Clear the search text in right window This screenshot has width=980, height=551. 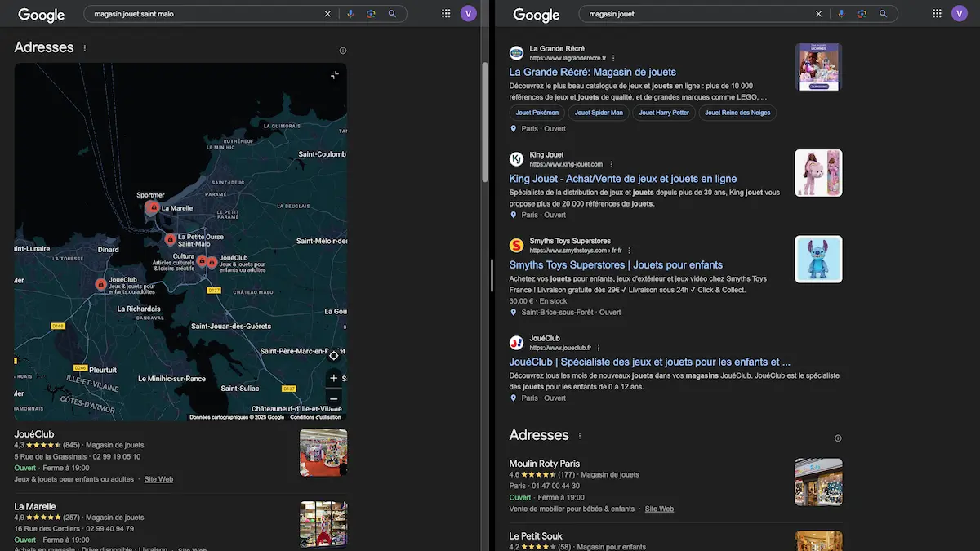(x=818, y=14)
